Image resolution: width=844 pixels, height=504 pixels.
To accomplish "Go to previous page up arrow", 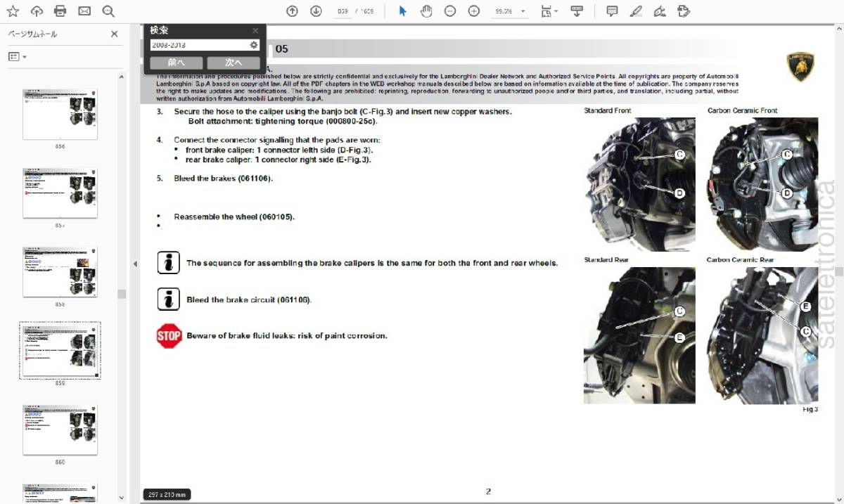I will pos(293,11).
